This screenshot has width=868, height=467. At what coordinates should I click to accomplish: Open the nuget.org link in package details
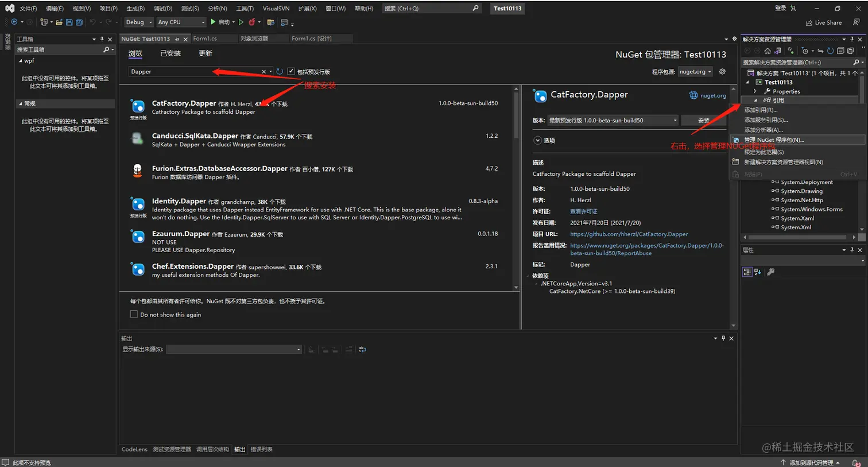click(713, 96)
